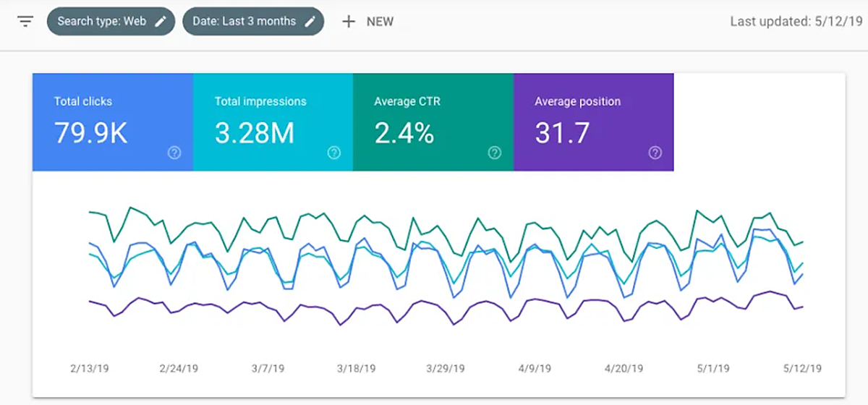Click the 3/18/19 date on chart axis

356,369
